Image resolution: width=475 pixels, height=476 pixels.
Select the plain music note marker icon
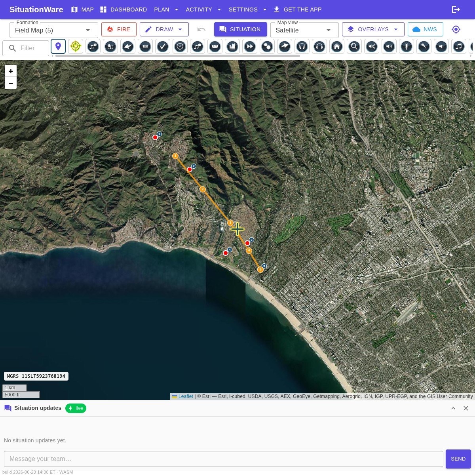[x=459, y=46]
